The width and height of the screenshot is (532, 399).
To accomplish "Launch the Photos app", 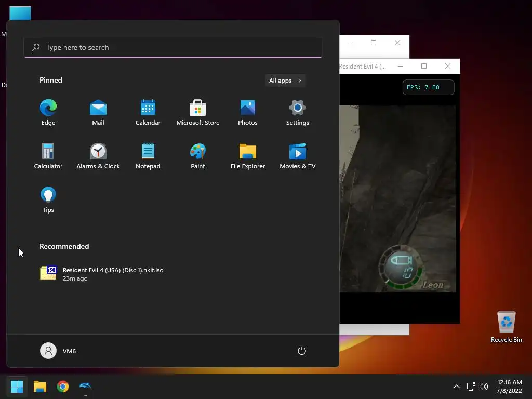I will click(248, 112).
